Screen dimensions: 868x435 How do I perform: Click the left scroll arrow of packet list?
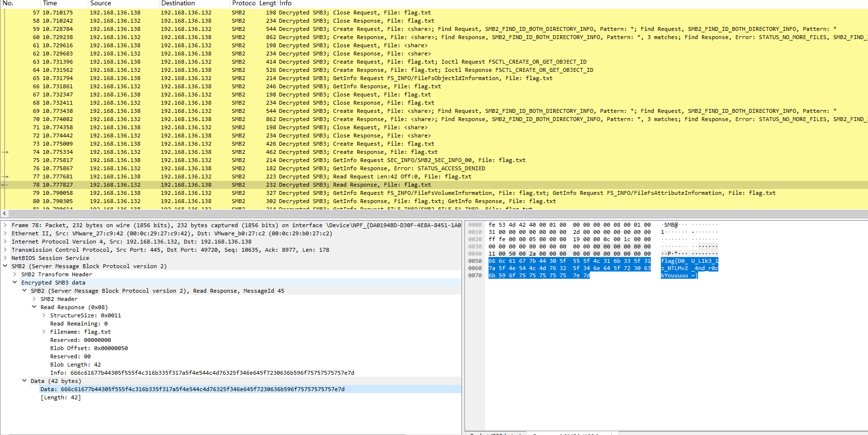[4, 213]
